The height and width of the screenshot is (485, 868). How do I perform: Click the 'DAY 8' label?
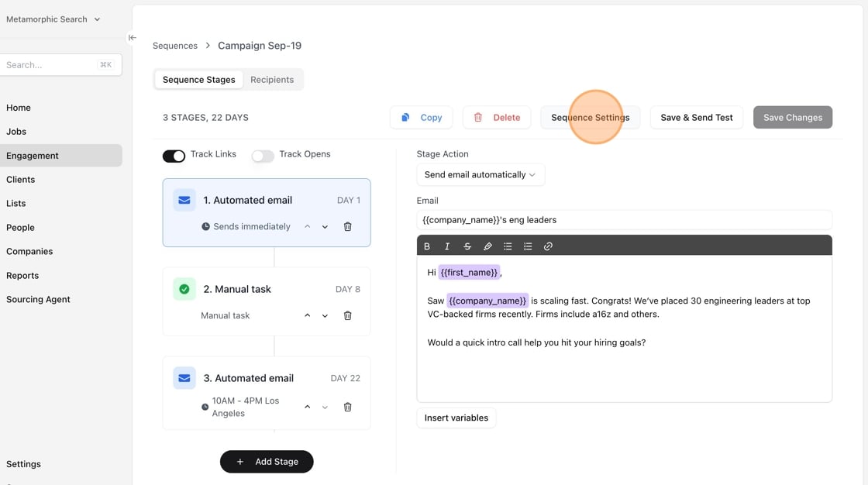pyautogui.click(x=348, y=289)
